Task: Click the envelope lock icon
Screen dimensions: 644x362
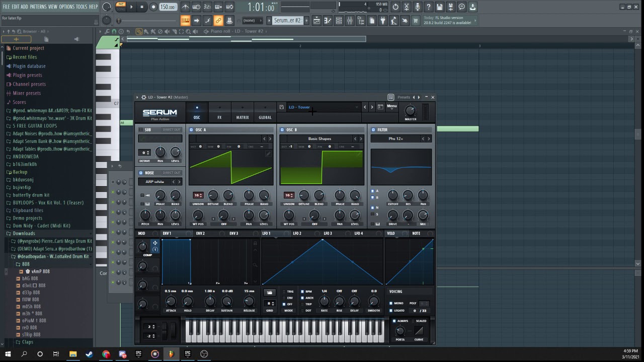Action: click(255, 243)
